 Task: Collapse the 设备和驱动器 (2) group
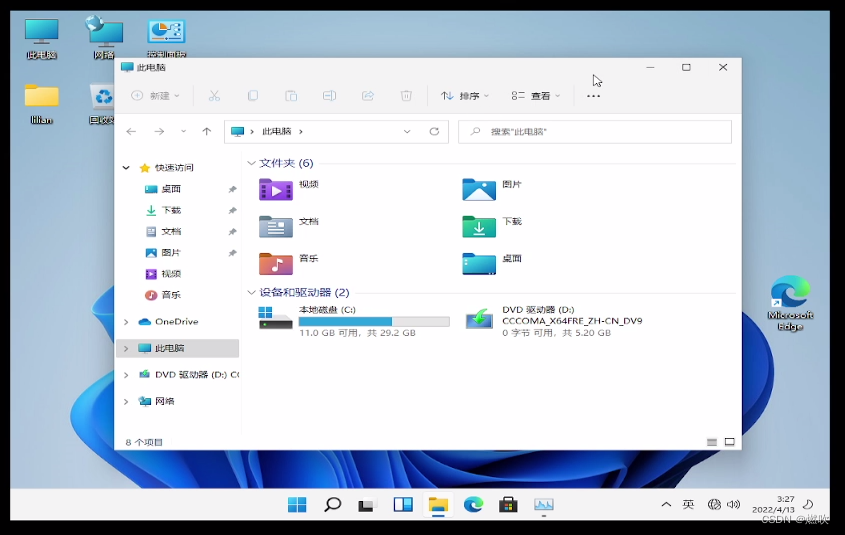(x=251, y=293)
